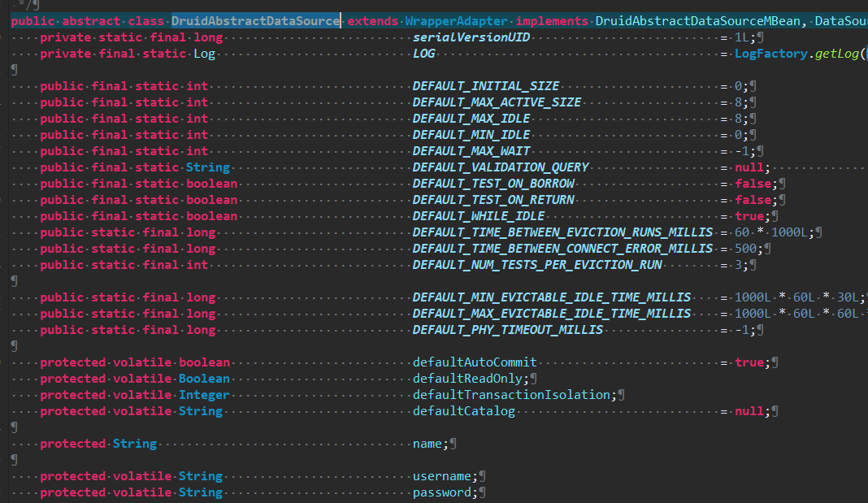This screenshot has width=868, height=503.
Task: Click DEFAULT_MAX_EVICTABLE_IDLE_TIME_MILLIS constant
Action: [x=552, y=313]
